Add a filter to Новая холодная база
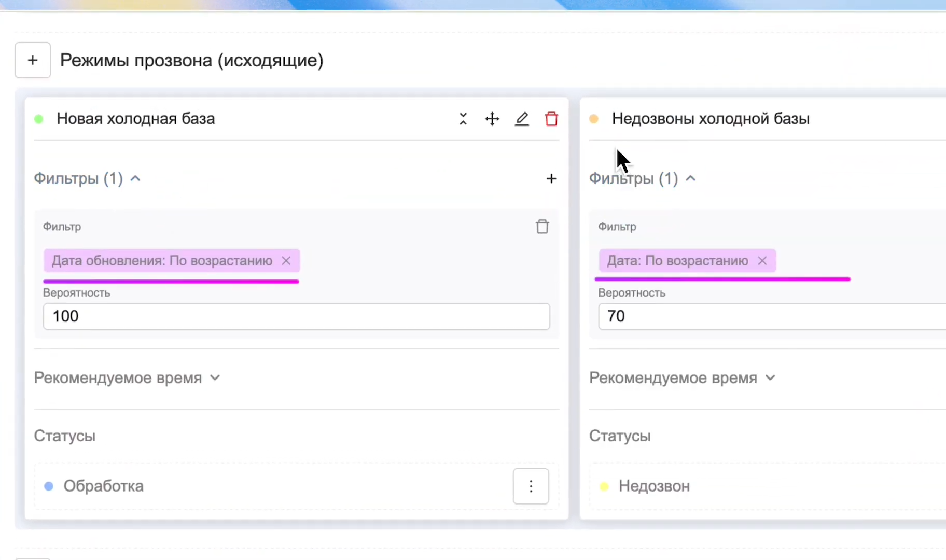The width and height of the screenshot is (946, 560). click(551, 178)
